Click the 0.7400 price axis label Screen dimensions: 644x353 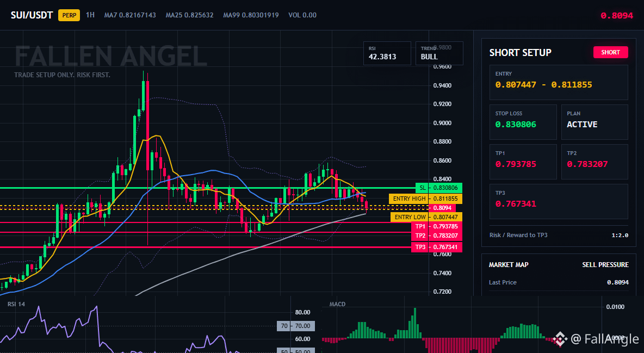(442, 273)
